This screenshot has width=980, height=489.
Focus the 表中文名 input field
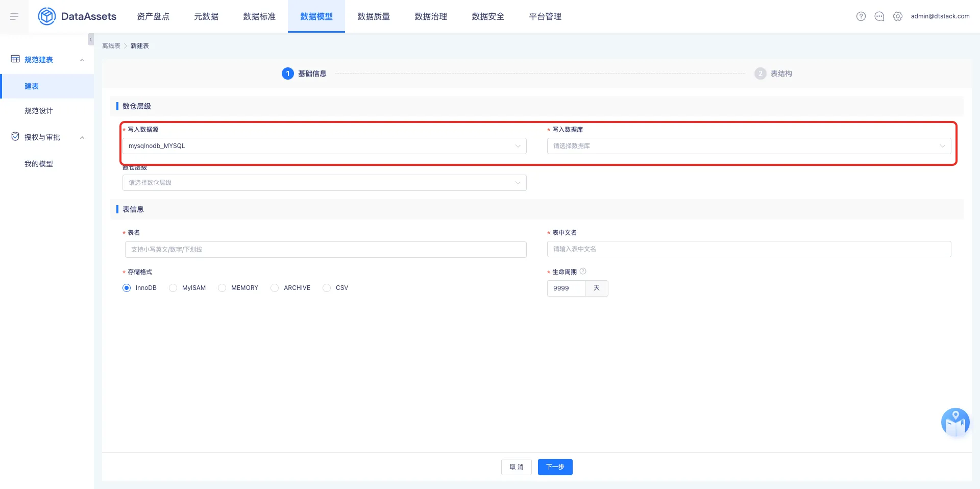pyautogui.click(x=749, y=249)
